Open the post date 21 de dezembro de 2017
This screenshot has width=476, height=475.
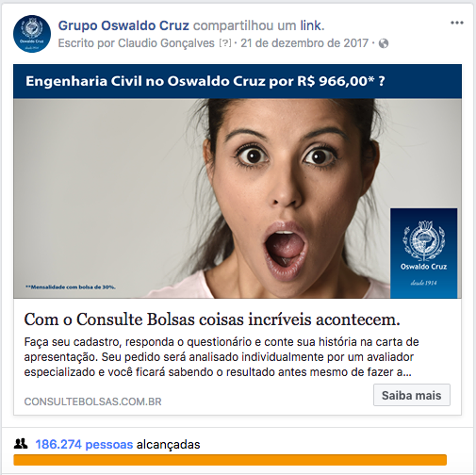click(304, 43)
